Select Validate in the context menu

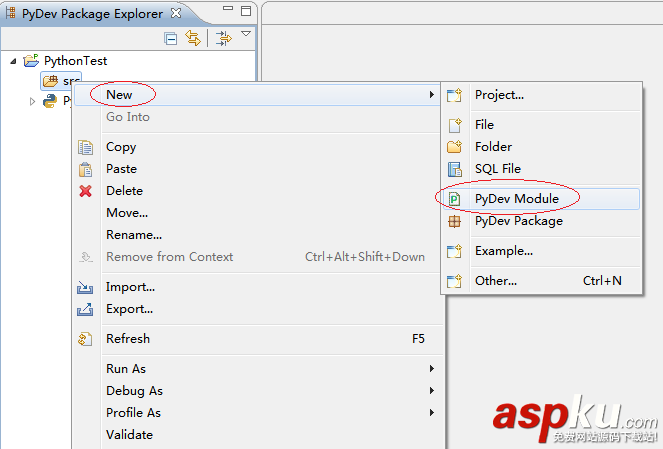point(257,435)
